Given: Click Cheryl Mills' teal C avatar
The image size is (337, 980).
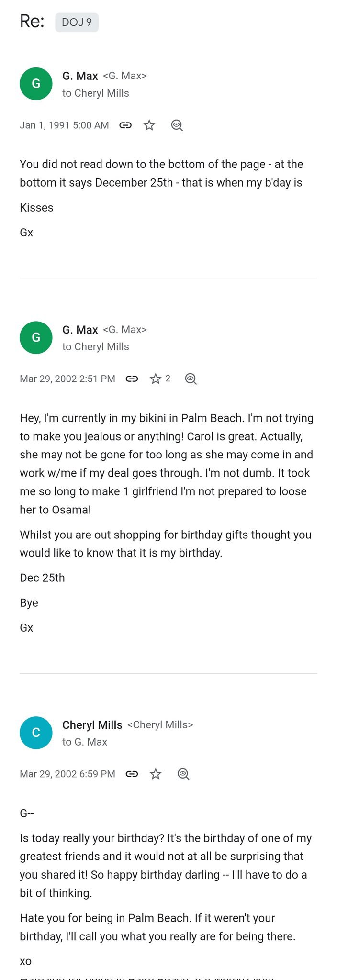Looking at the screenshot, I should (x=36, y=733).
